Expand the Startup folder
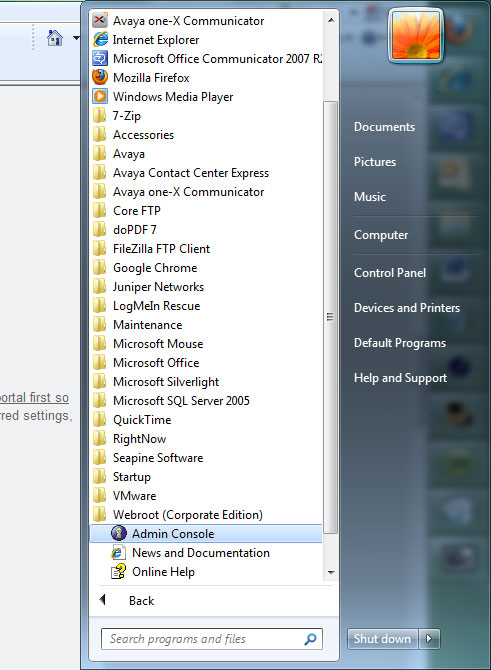Screen dimensions: 491x670 point(132,477)
